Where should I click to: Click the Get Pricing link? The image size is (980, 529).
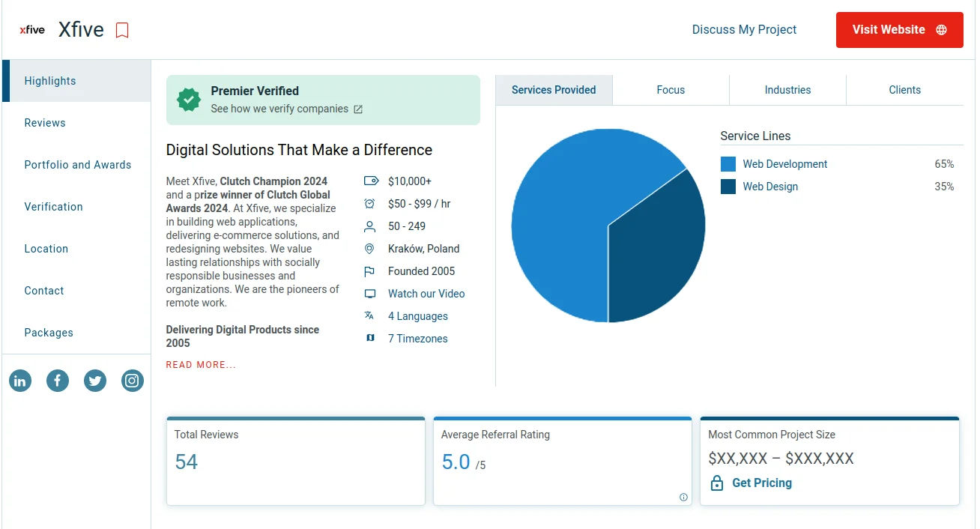[762, 483]
